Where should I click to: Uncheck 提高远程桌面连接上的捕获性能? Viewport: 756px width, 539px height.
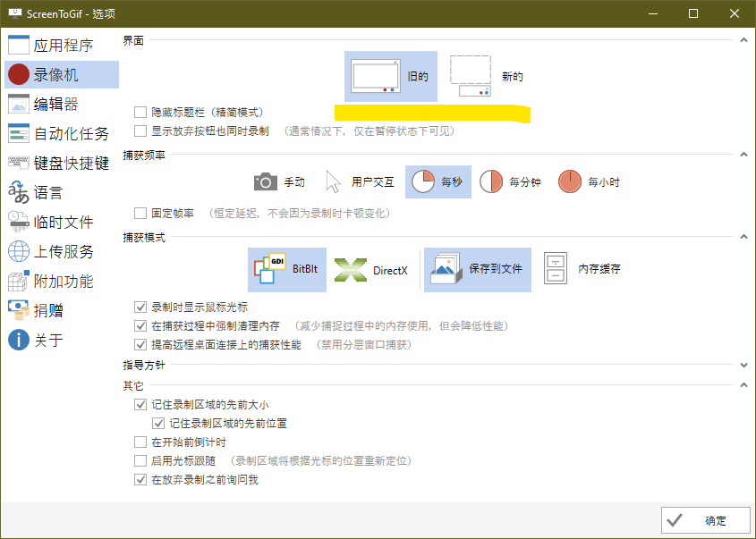(x=140, y=344)
